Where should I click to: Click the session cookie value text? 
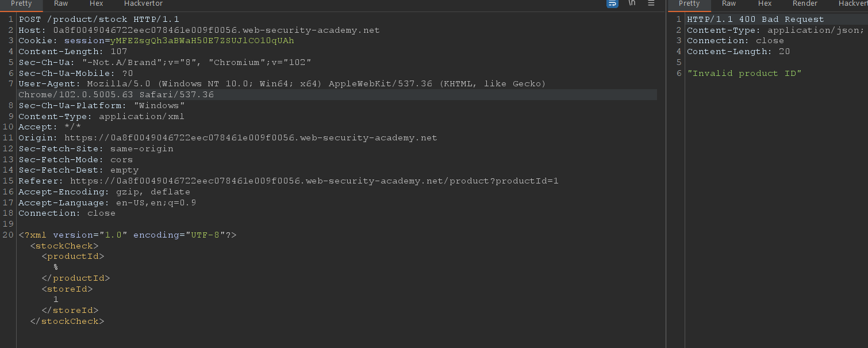tap(202, 41)
